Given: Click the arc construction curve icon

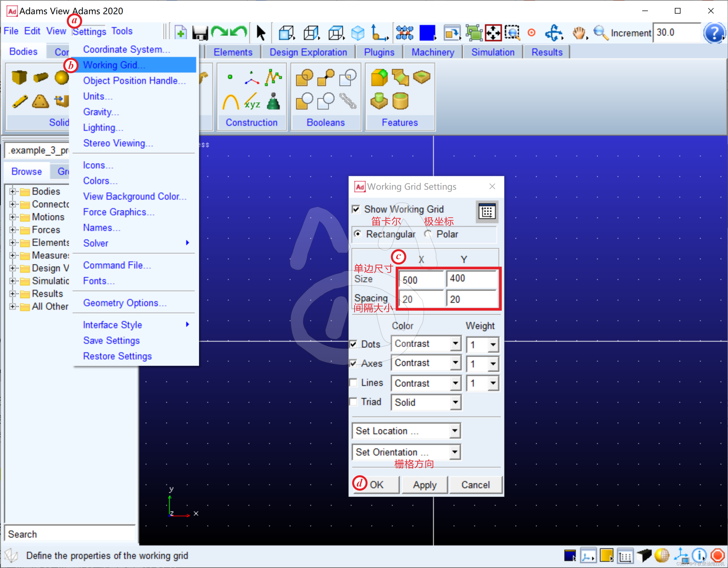Looking at the screenshot, I should 231,102.
